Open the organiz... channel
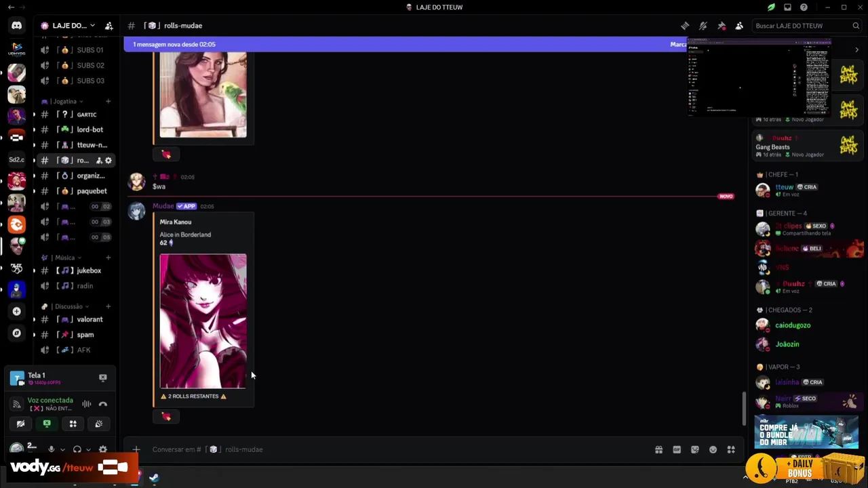Image resolution: width=868 pixels, height=488 pixels. [76, 176]
